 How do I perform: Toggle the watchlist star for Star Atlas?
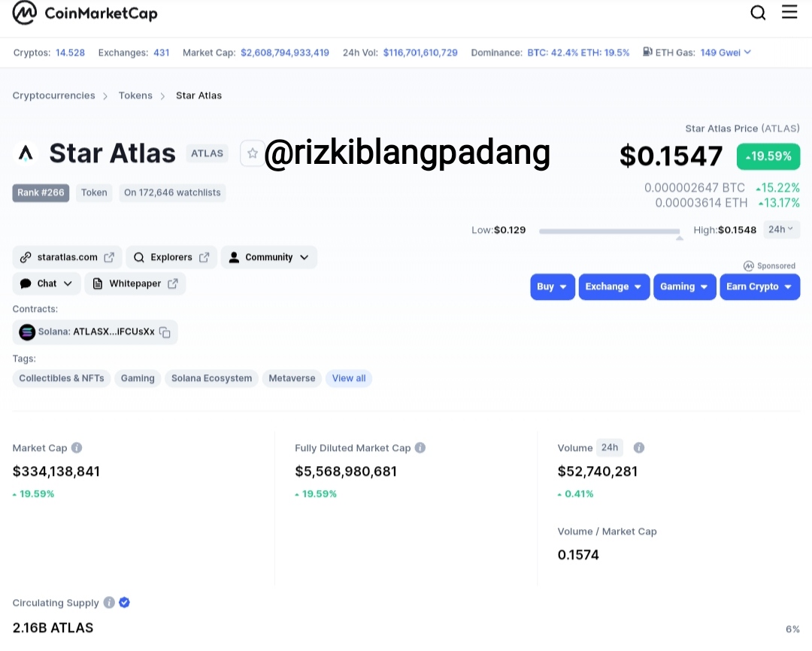[x=252, y=153]
